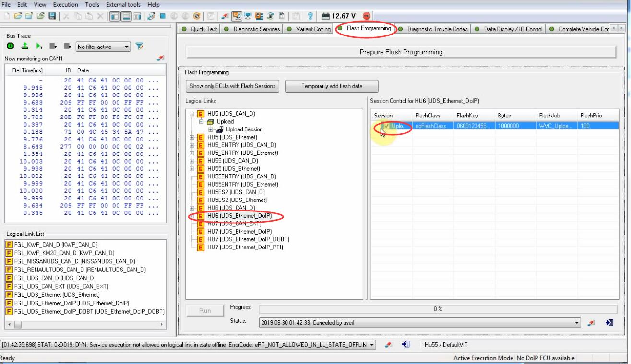Viewport: 631px width, 364px height.
Task: Click the Prepare Flash Programming button
Action: pos(401,52)
